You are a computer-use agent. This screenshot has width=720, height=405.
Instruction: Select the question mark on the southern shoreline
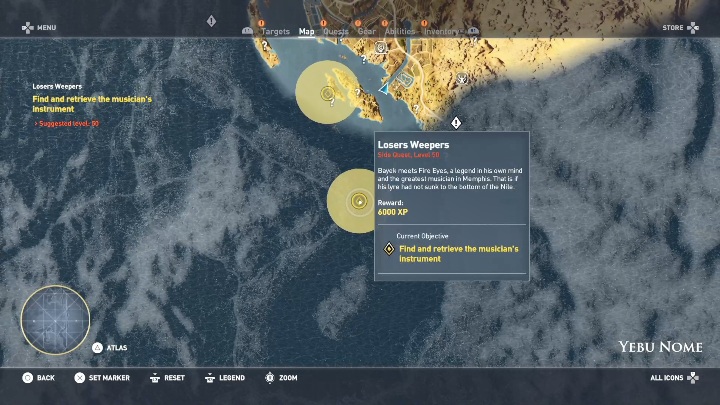416,109
